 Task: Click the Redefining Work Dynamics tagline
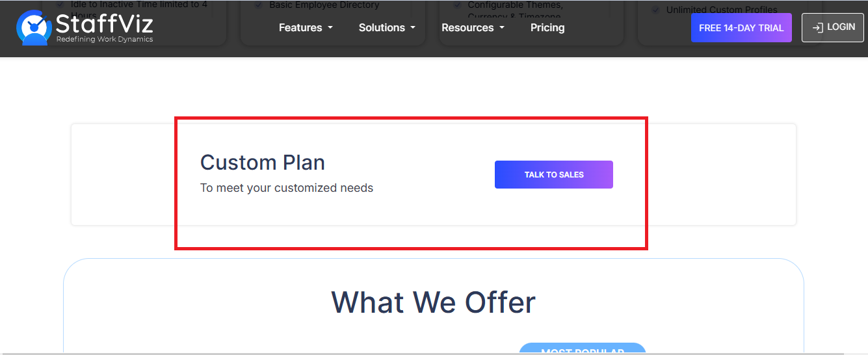tap(105, 40)
